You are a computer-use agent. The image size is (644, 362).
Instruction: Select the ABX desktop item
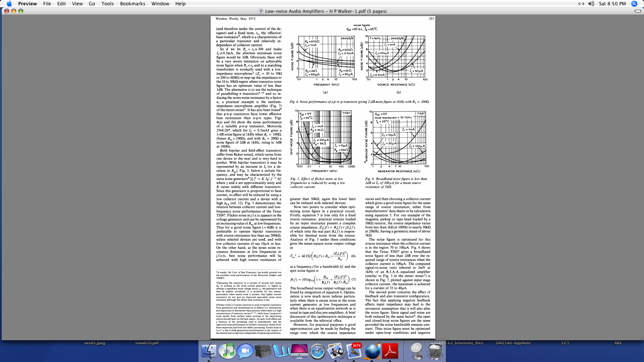[x=618, y=343]
